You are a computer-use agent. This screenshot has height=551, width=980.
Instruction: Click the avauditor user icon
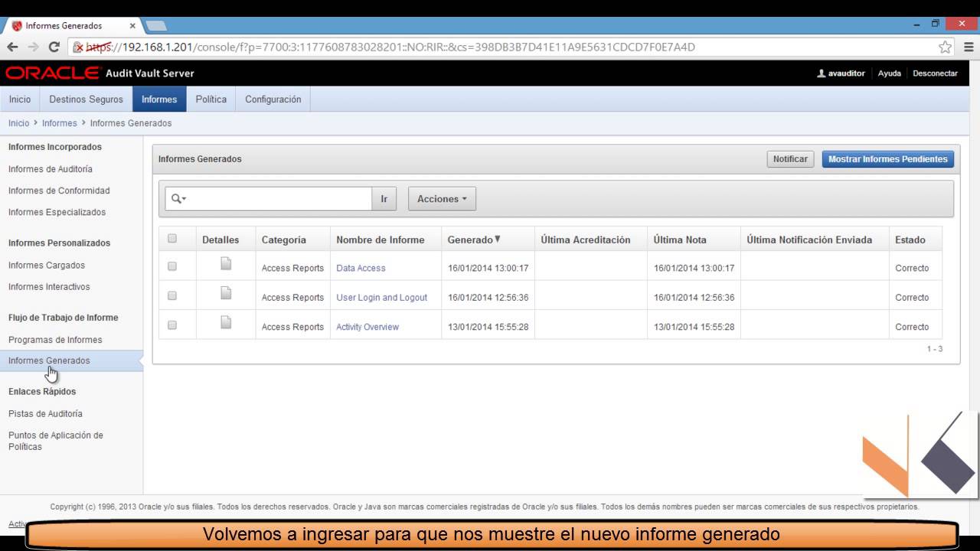822,73
